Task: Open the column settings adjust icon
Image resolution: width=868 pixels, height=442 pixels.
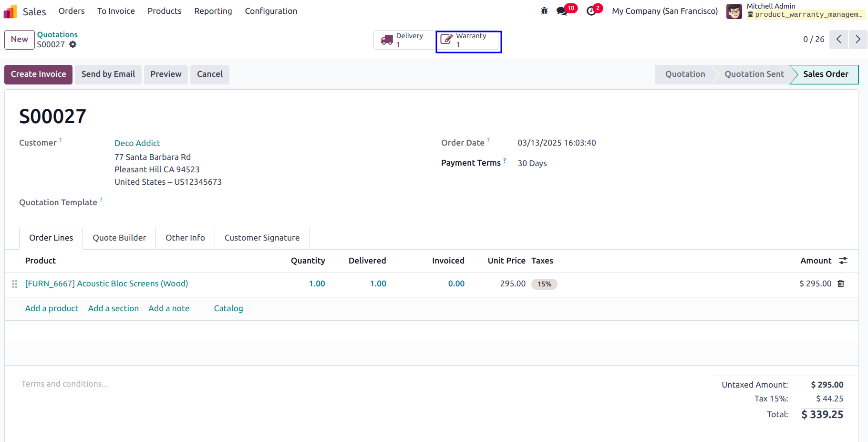Action: click(x=843, y=261)
